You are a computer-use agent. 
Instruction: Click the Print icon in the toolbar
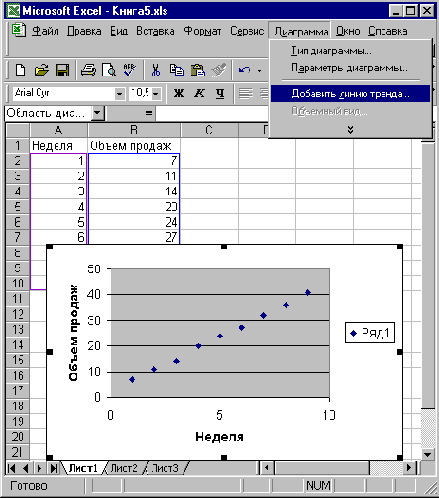(88, 70)
